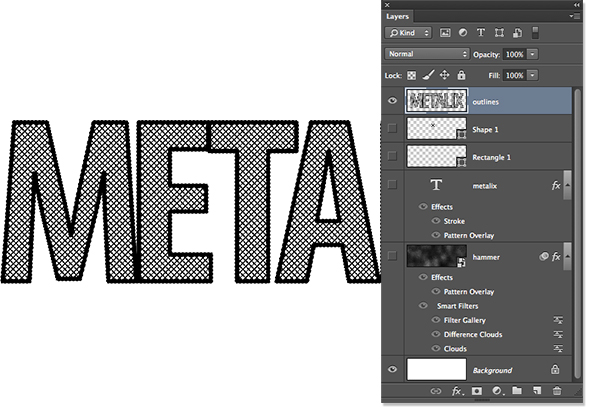
Task: Click fx icon on hammer layer
Action: (x=556, y=257)
